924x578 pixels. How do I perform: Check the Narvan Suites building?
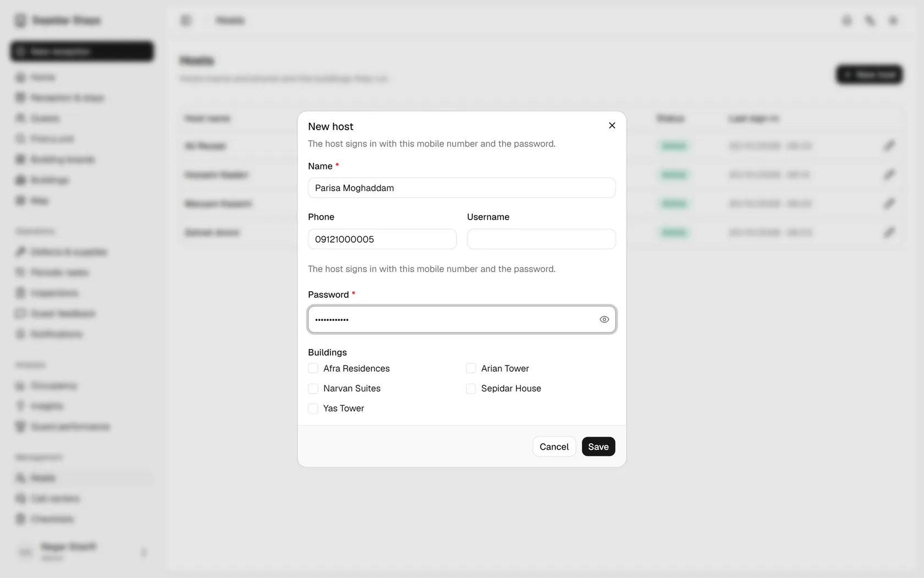tap(313, 389)
